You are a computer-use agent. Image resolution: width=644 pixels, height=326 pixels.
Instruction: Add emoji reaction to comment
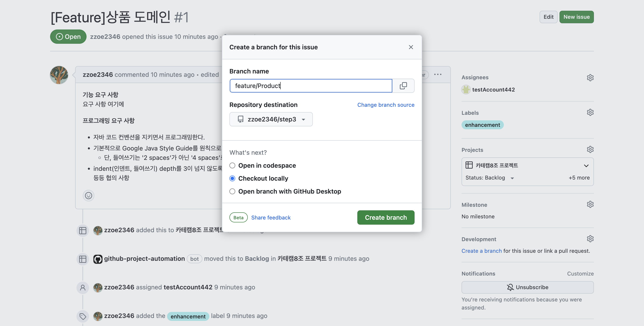click(x=89, y=195)
